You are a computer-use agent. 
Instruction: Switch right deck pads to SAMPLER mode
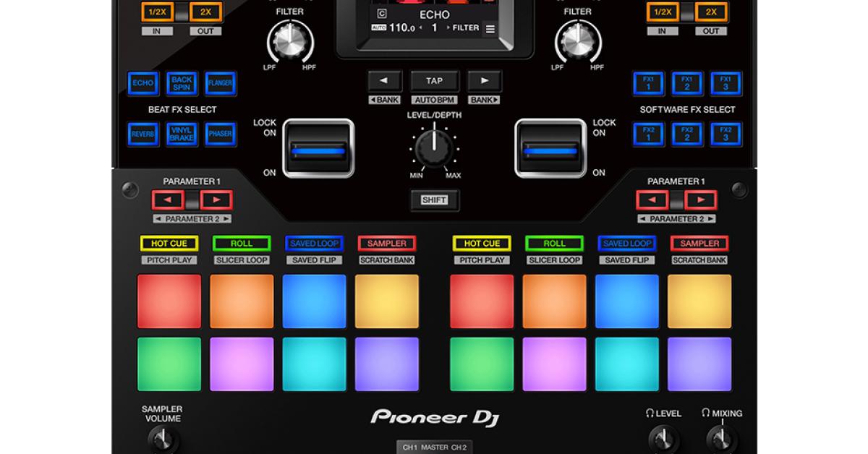click(699, 244)
